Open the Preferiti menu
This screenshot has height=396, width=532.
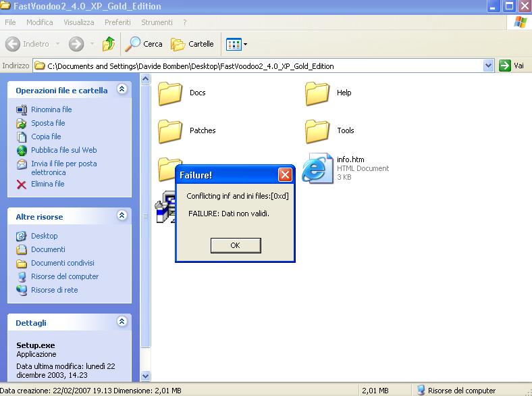coord(117,22)
